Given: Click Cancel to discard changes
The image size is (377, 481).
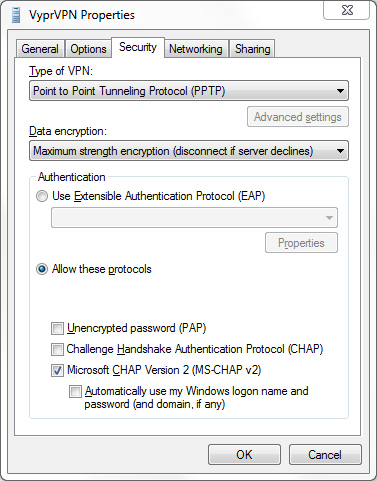Looking at the screenshot, I should click(x=325, y=454).
